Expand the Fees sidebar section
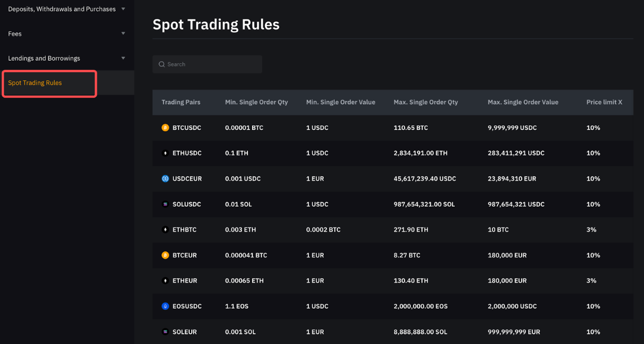 (x=123, y=34)
